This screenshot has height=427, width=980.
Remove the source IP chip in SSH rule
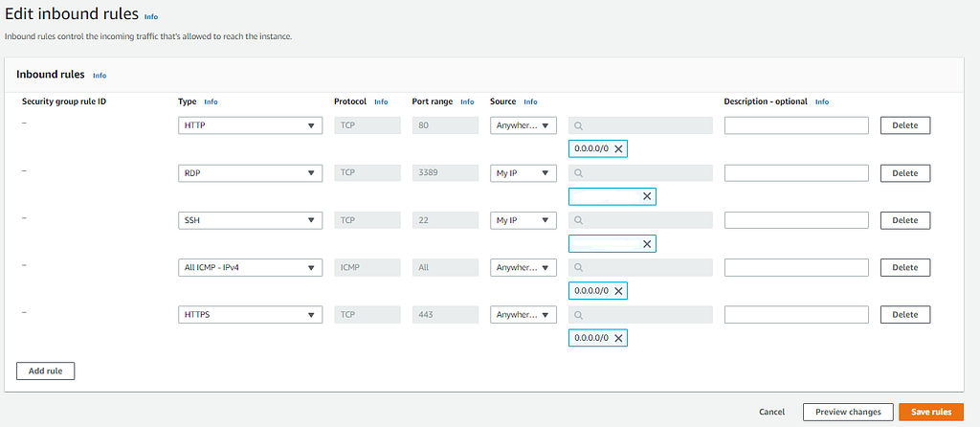[x=647, y=244]
